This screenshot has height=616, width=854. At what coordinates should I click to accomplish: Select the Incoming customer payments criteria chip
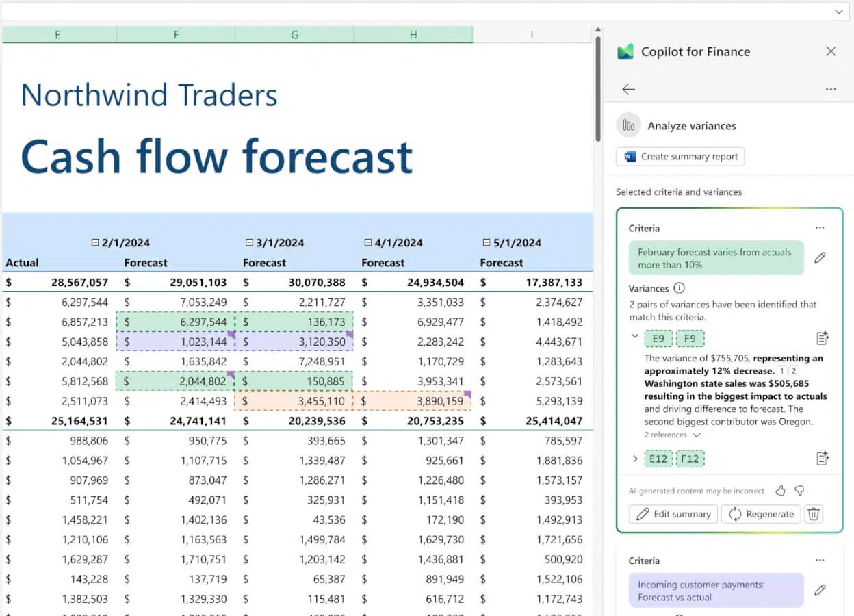pyautogui.click(x=716, y=590)
